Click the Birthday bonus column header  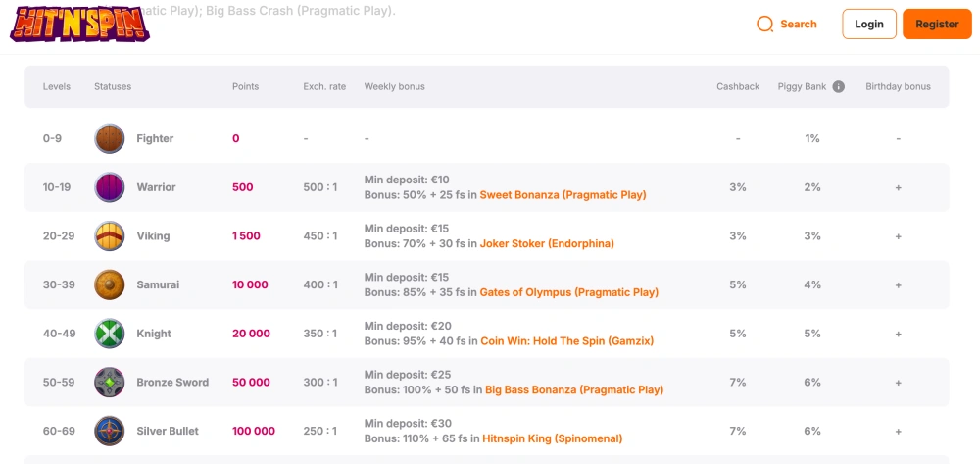[898, 87]
